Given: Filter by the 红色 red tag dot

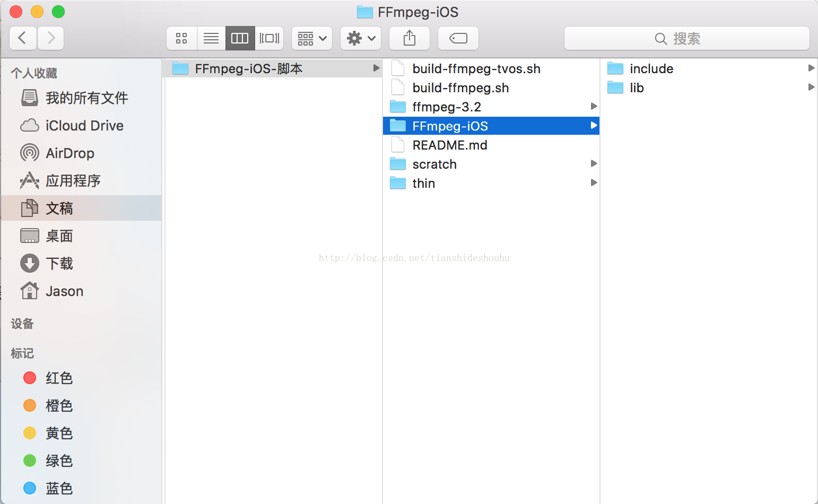Looking at the screenshot, I should 30,378.
